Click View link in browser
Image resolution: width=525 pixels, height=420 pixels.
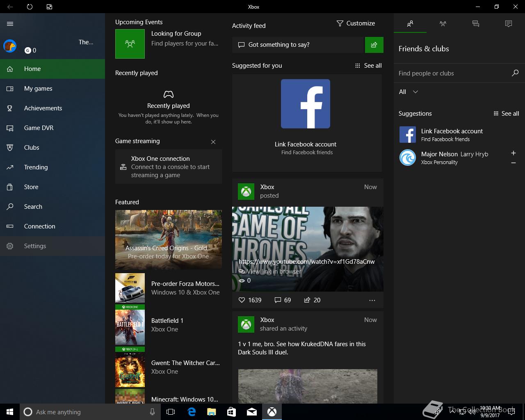click(270, 272)
